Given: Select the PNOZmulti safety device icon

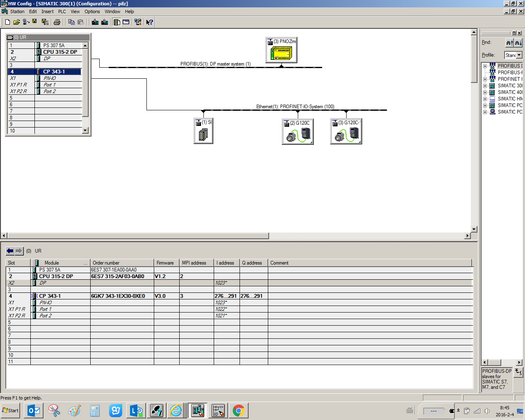Looking at the screenshot, I should pos(281,50).
